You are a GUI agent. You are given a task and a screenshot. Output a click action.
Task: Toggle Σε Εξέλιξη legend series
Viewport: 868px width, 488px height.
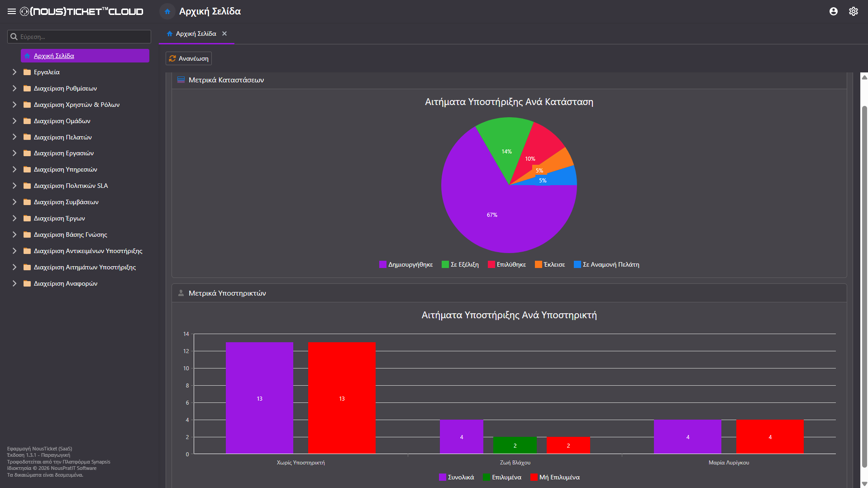(460, 264)
